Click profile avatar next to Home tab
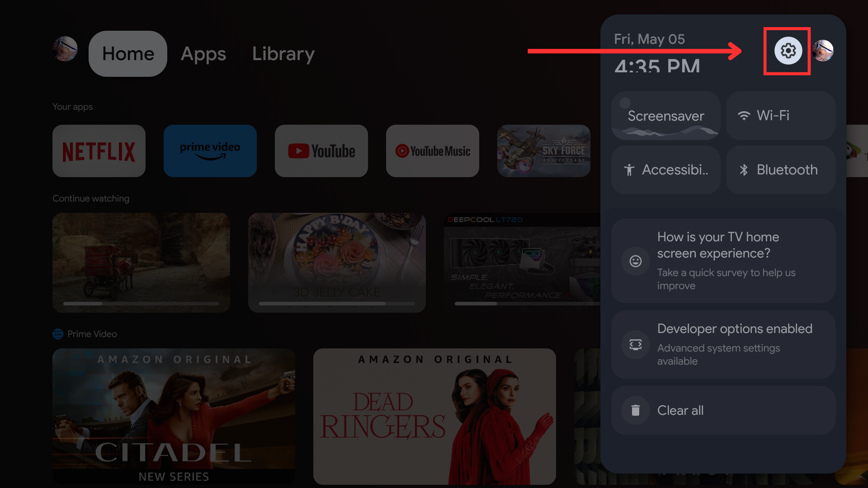The image size is (868, 488). (x=65, y=49)
